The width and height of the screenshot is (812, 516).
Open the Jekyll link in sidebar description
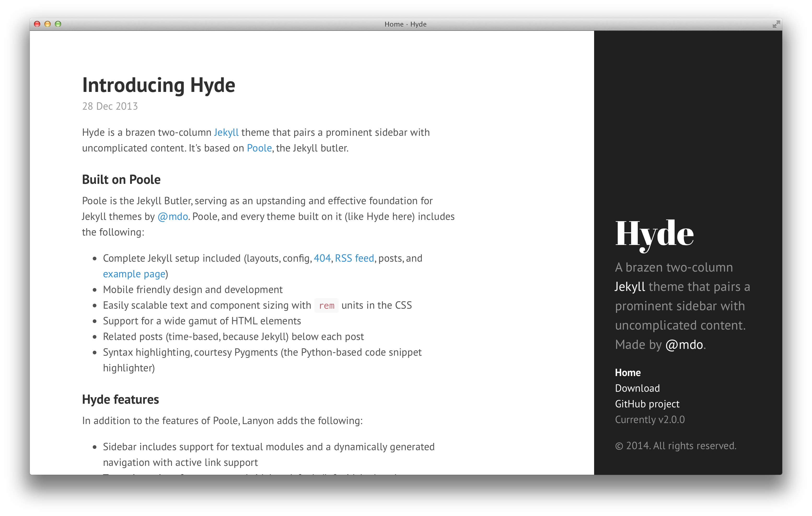(x=629, y=287)
